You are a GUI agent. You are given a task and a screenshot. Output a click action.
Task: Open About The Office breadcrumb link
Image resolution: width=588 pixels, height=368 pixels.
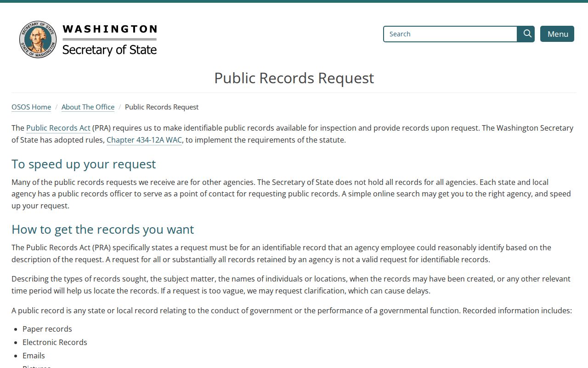coord(88,107)
